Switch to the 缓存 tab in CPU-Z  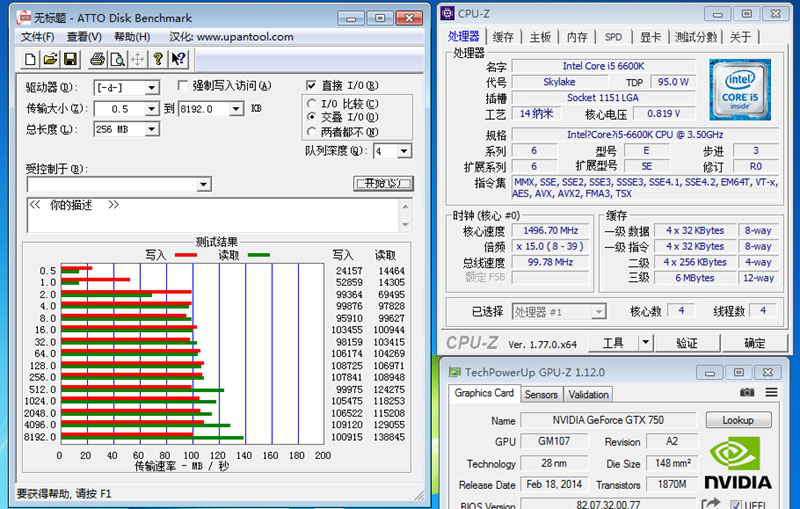click(x=503, y=37)
